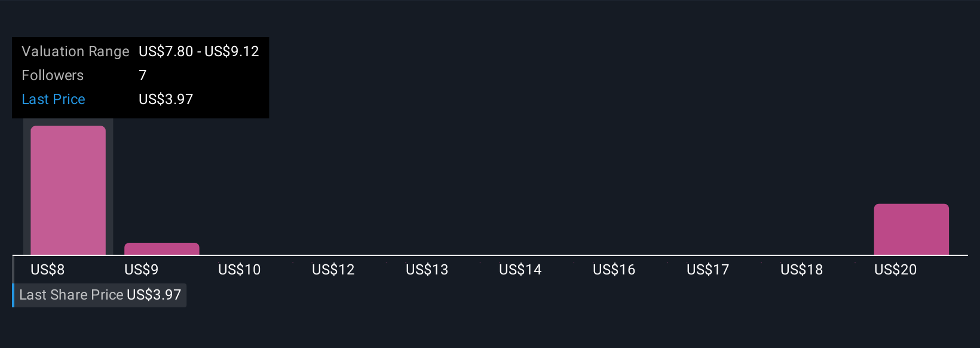Select the US$17 axis label
The image size is (980, 348).
coord(708,270)
